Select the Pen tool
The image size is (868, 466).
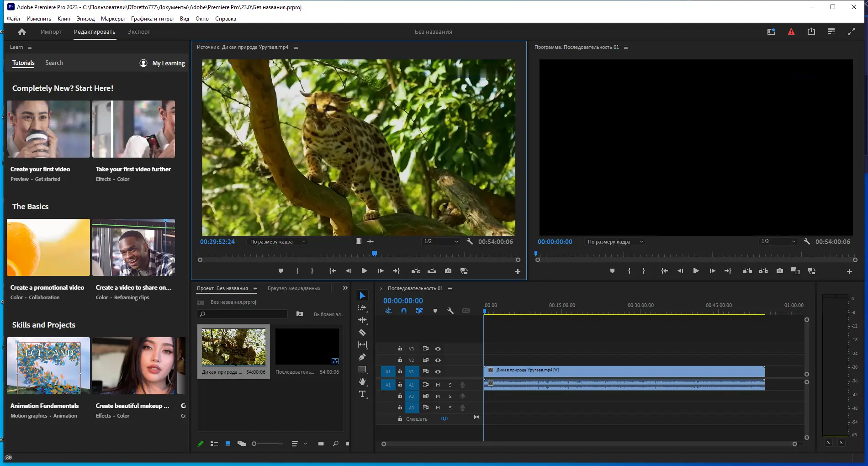[x=362, y=357]
